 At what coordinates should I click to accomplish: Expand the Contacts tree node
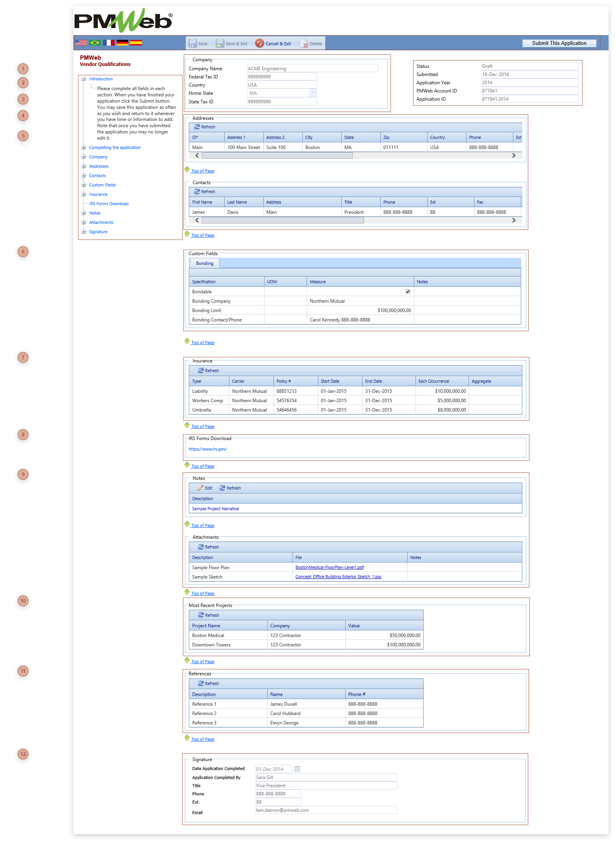83,176
